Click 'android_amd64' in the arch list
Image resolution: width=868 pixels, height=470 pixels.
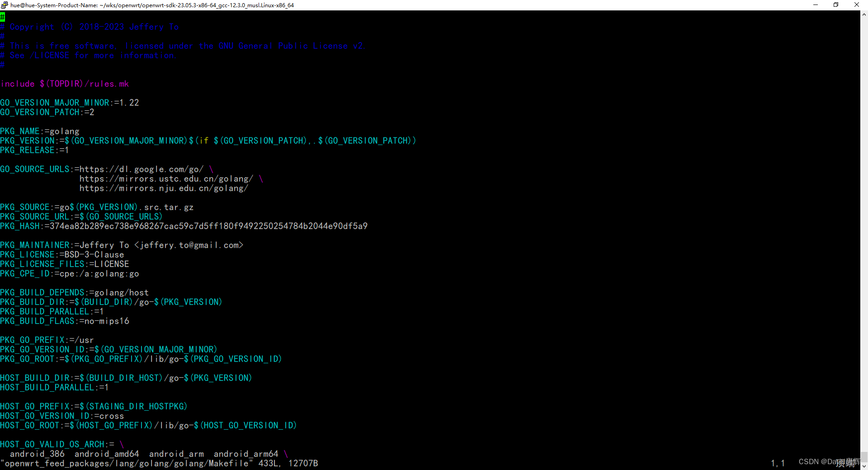(x=107, y=454)
